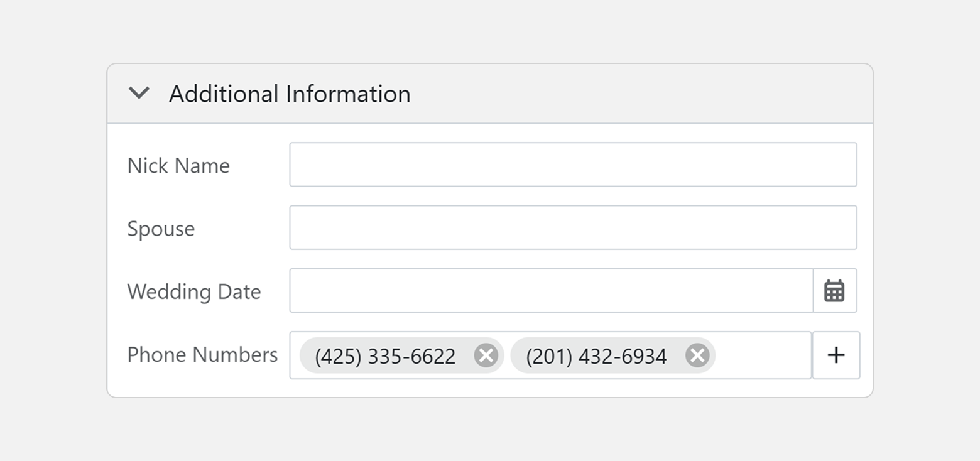Click the Phone Numbers label
The height and width of the screenshot is (461, 980).
click(202, 355)
